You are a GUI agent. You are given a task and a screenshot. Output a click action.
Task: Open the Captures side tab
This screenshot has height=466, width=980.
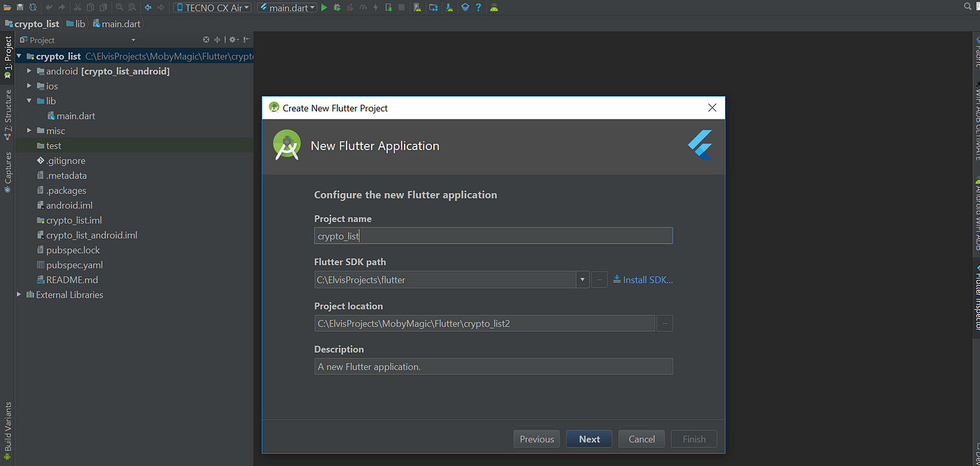(x=8, y=172)
